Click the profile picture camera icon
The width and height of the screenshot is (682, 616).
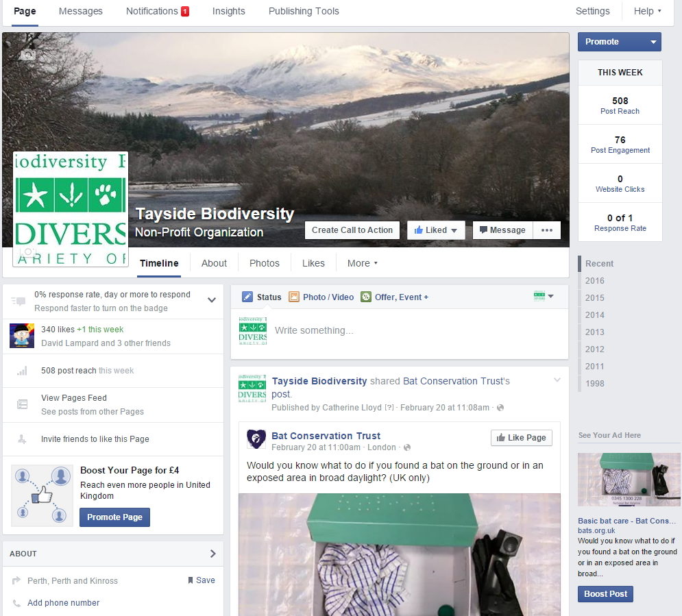(28, 251)
